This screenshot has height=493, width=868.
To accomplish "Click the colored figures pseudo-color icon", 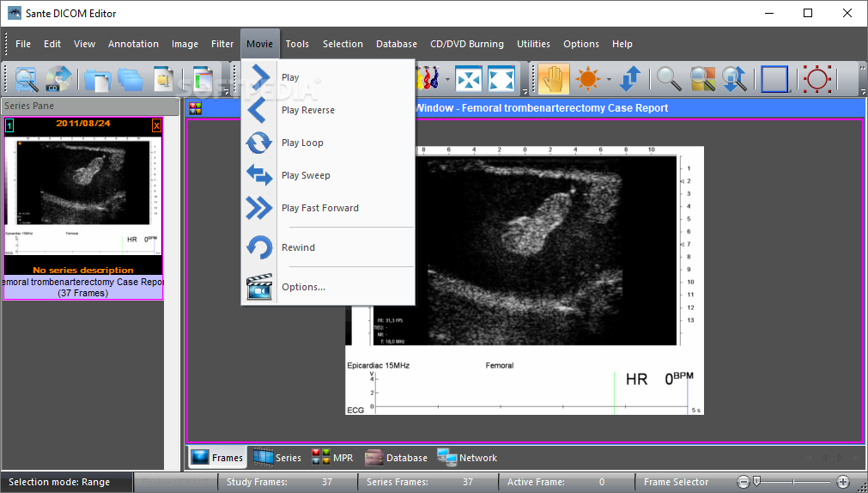I will (x=428, y=79).
